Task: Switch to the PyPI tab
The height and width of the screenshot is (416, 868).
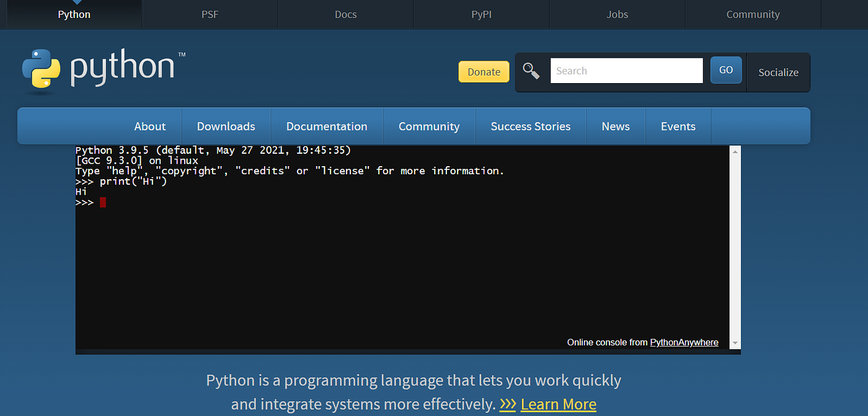Action: [481, 14]
